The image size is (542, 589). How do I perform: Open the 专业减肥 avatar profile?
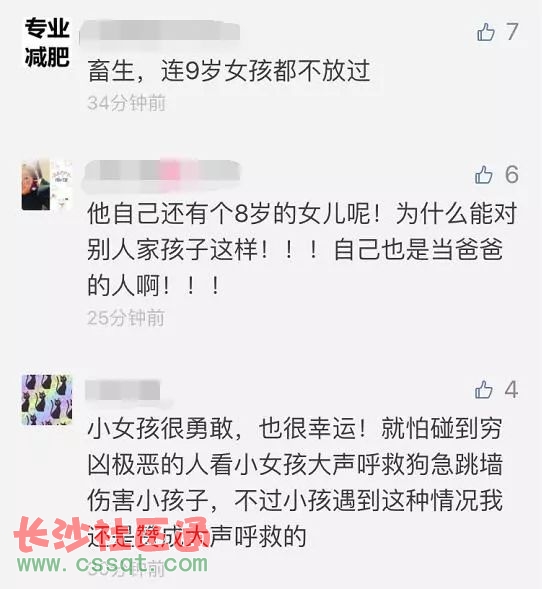pyautogui.click(x=47, y=43)
